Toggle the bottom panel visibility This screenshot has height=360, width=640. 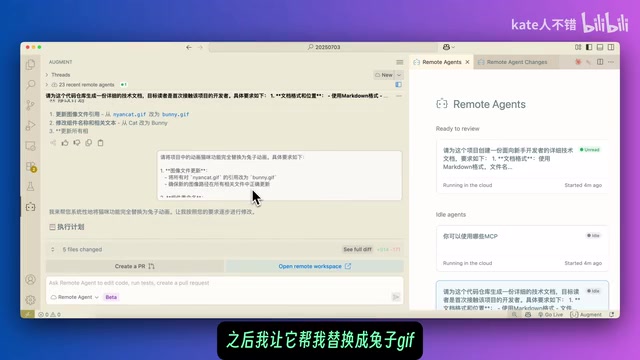pyautogui.click(x=600, y=47)
